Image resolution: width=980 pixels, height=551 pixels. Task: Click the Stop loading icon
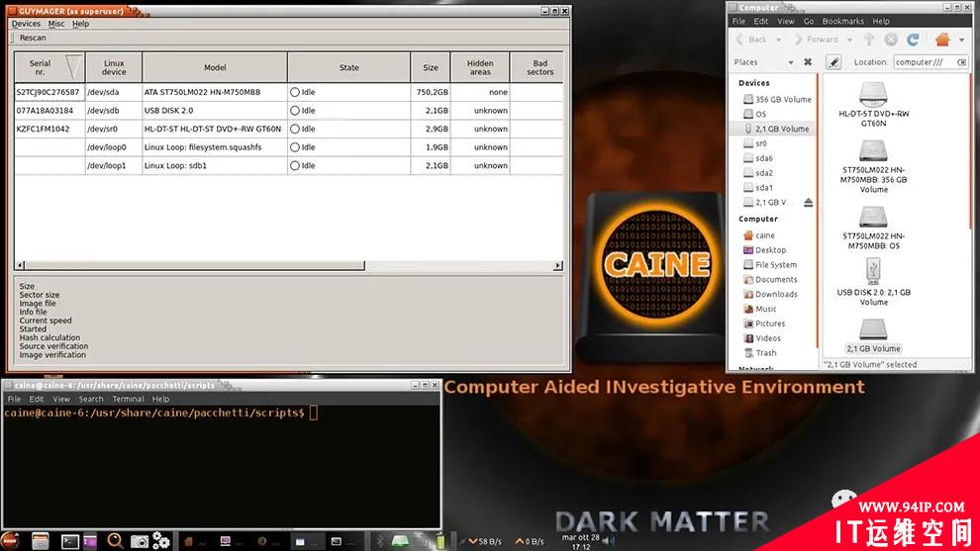[x=891, y=40]
